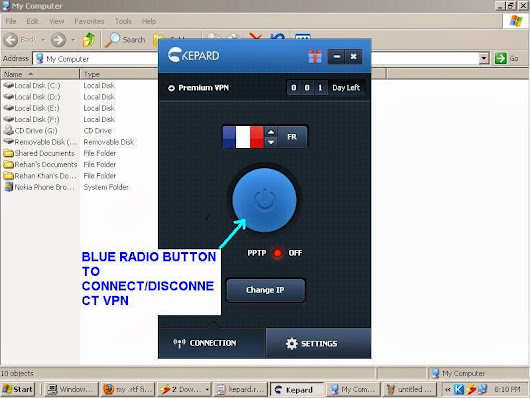Click the lightning bolt tray icon

471,390
